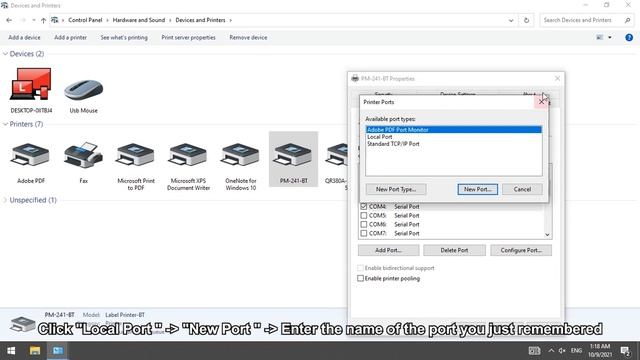This screenshot has height=360, width=640.
Task: Select the Adobe PDF printer icon
Action: click(31, 156)
